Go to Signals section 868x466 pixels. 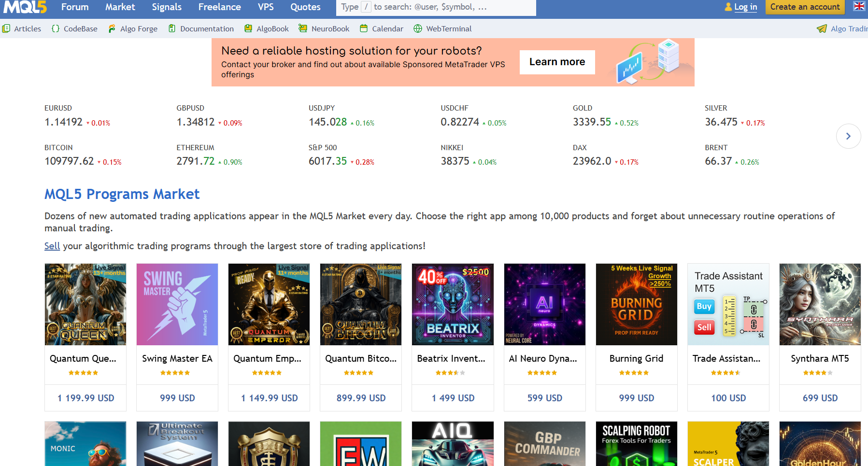[x=167, y=7]
